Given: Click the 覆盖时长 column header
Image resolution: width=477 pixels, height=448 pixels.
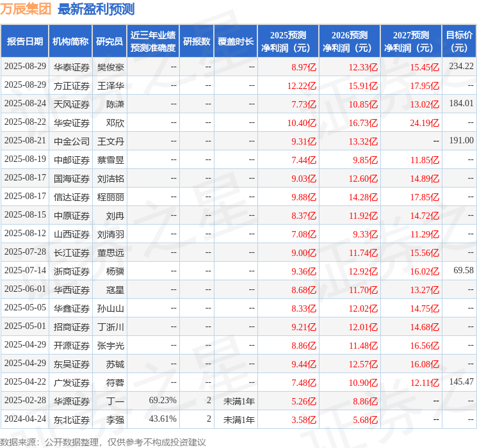Looking at the screenshot, I should pyautogui.click(x=236, y=42).
